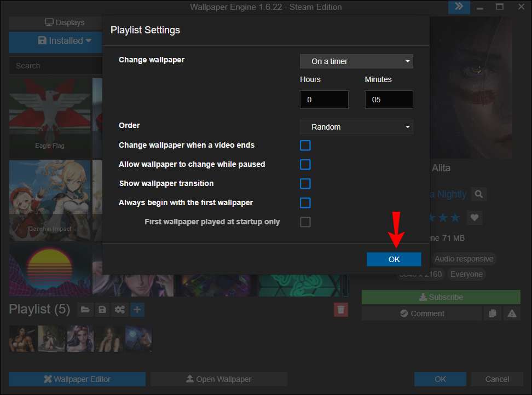Select Genshin Impact wallpaper thumbnail
Viewport: 532px width, 395px height.
[x=50, y=201]
